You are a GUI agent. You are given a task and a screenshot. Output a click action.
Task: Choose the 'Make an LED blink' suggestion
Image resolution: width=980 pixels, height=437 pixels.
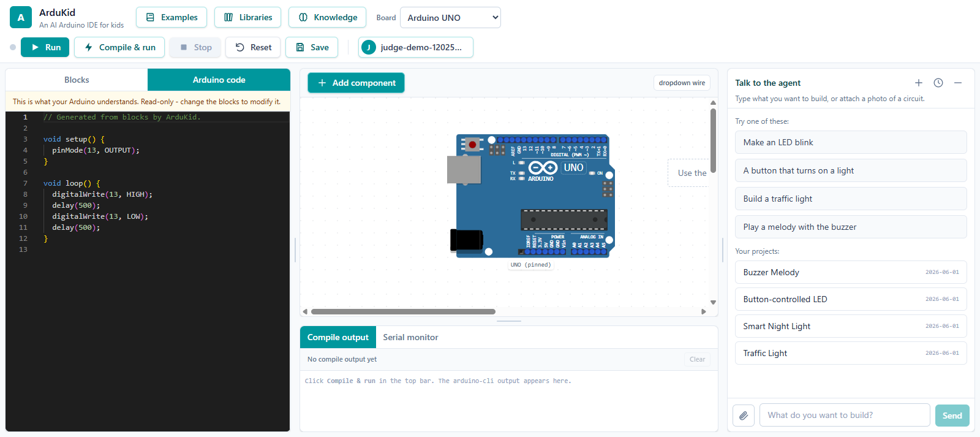coord(851,142)
